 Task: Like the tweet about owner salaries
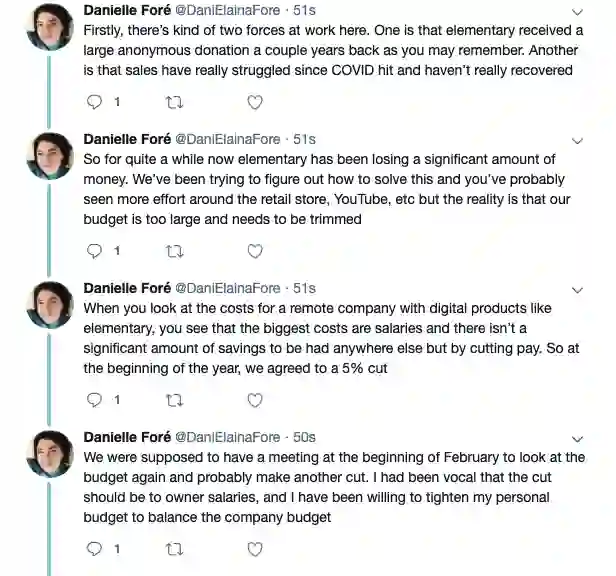[255, 549]
